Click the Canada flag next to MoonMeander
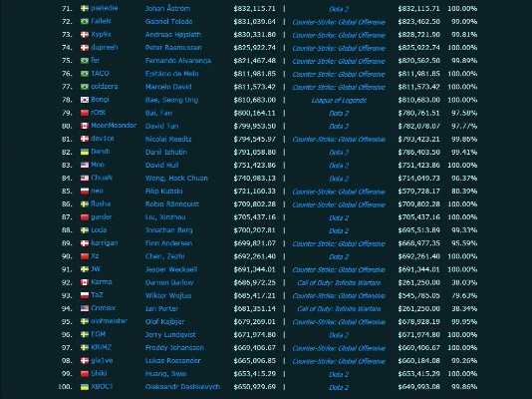Screen dimensions: 532x399 [85, 126]
